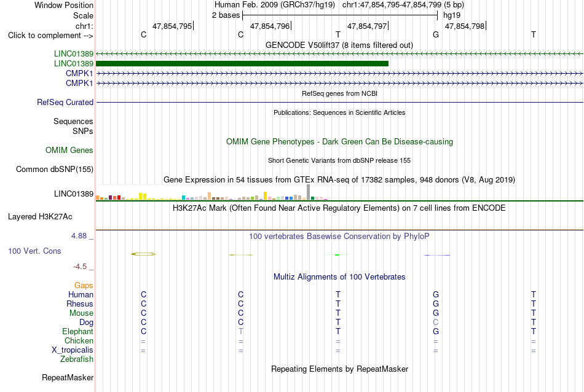Select the 47,854,798 coordinate label
The height and width of the screenshot is (392, 584).
pyautogui.click(x=465, y=26)
